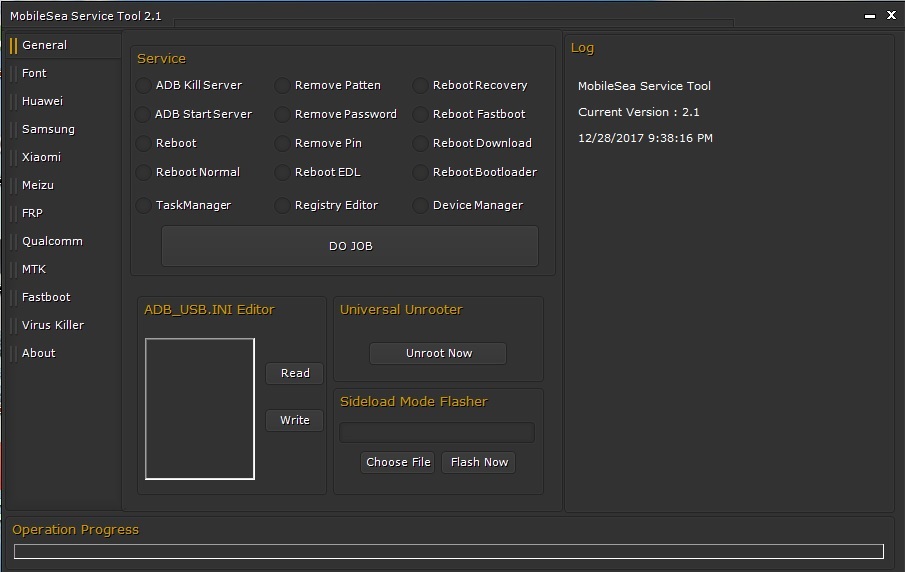
Task: Switch to the Samsung tab
Action: tap(63, 129)
